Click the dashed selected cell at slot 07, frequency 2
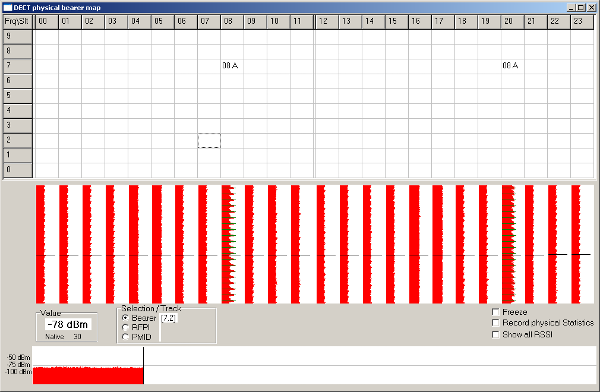This screenshot has height=392, width=600. [x=209, y=140]
